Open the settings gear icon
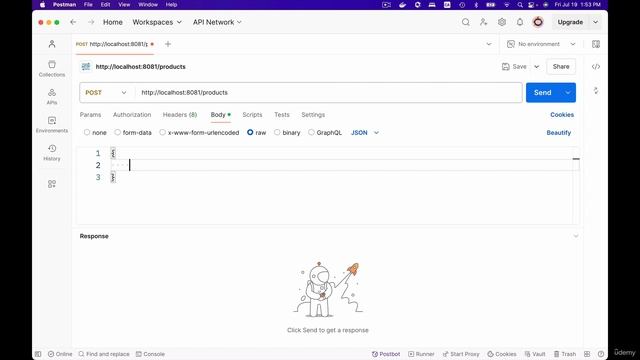Image resolution: width=640 pixels, height=360 pixels. click(502, 22)
